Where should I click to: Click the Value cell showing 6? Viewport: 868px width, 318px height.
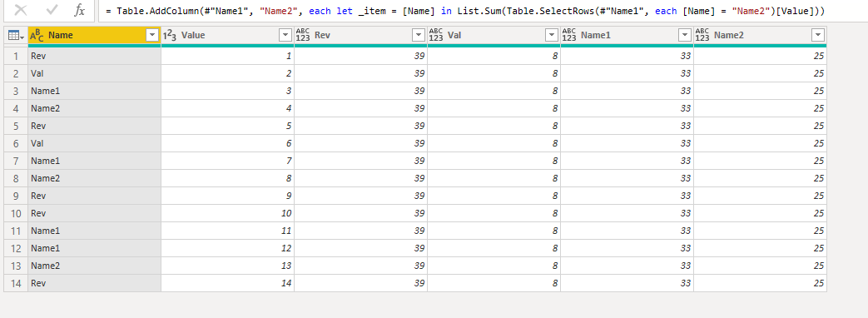tap(227, 143)
